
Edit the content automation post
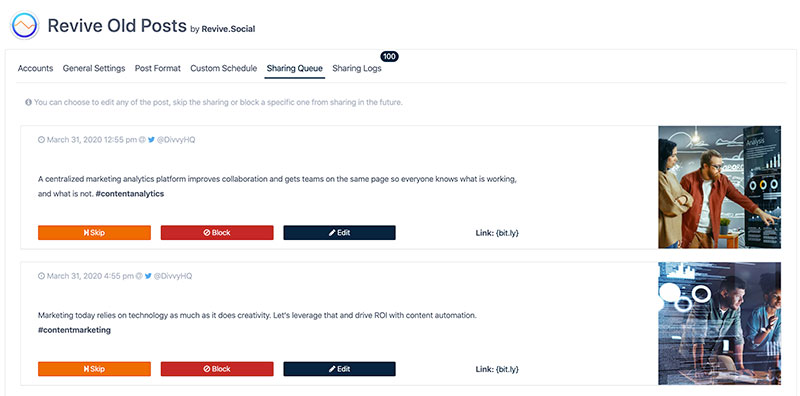point(339,369)
